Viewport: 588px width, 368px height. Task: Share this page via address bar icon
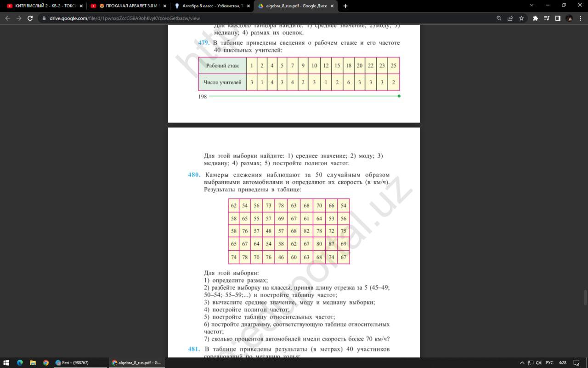coord(510,18)
